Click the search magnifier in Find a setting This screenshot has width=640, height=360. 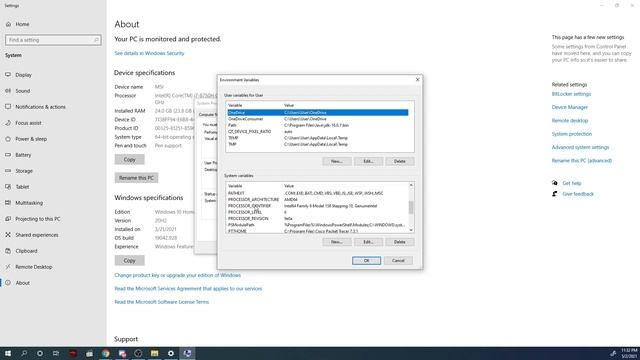point(96,40)
